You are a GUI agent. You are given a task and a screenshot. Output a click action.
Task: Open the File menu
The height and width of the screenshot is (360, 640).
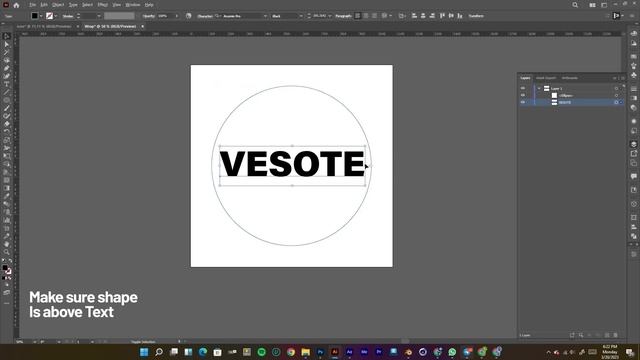tap(32, 5)
